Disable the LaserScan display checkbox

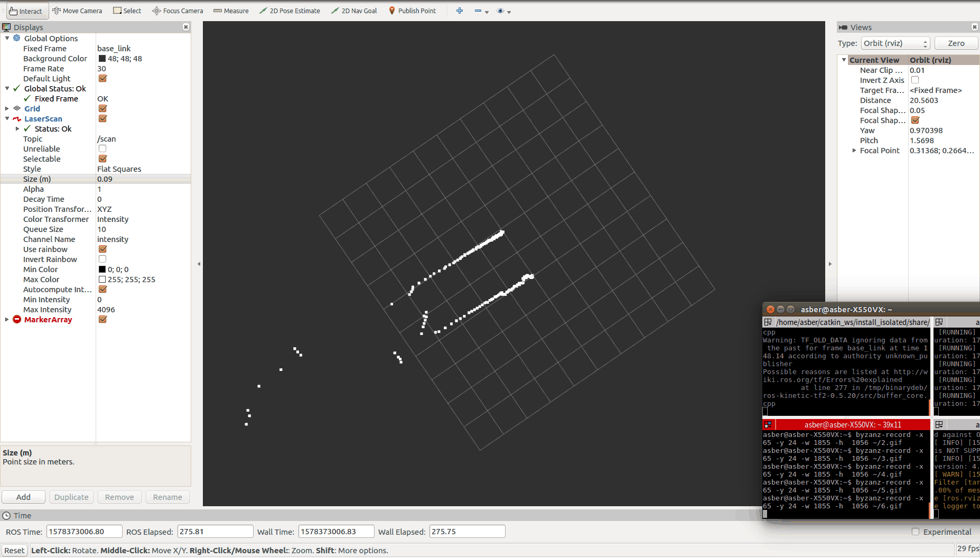tap(102, 118)
